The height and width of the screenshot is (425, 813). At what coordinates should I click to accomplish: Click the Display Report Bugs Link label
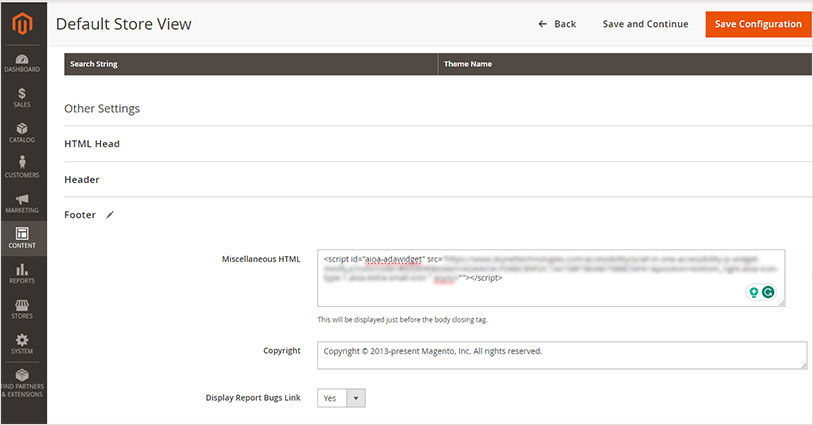[253, 398]
